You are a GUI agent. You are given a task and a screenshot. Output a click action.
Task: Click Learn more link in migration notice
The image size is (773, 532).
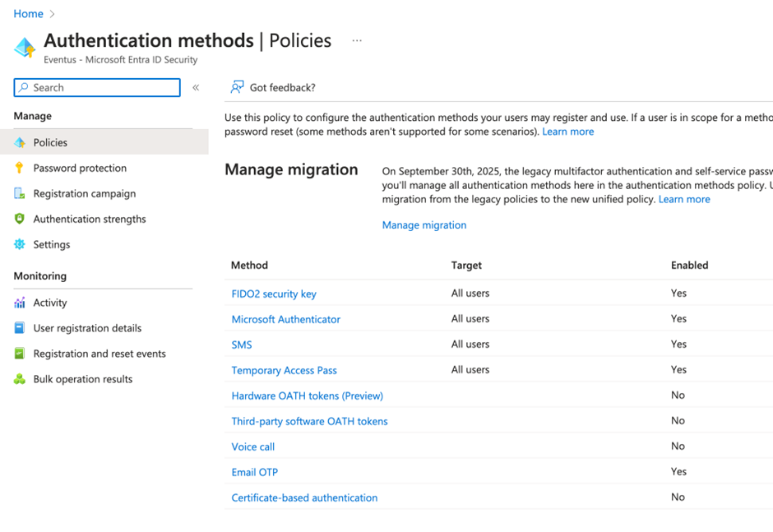pos(684,199)
